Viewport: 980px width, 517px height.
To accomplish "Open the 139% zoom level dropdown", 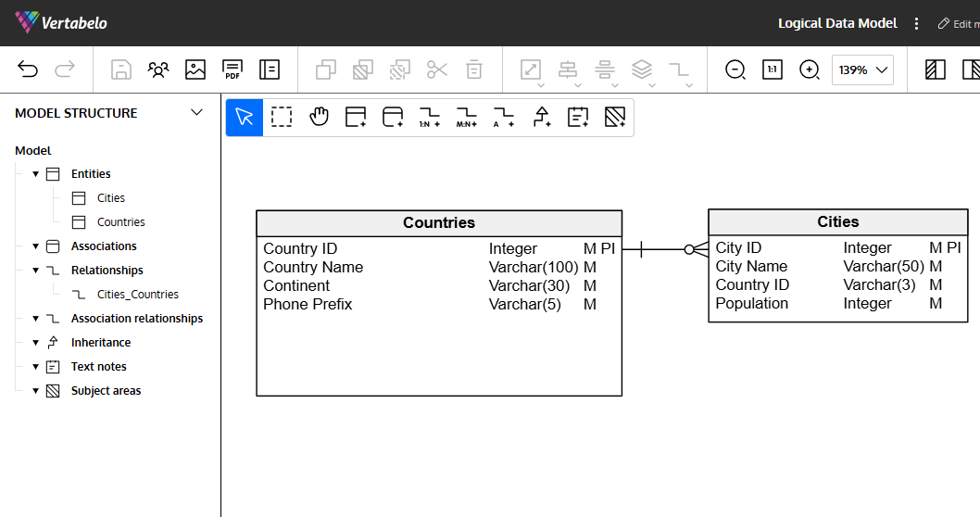I will click(862, 70).
